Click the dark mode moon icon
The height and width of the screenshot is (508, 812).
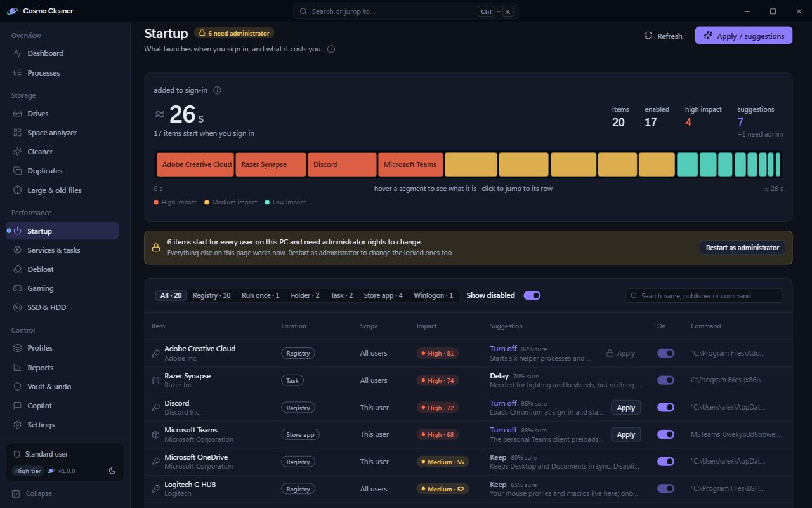pyautogui.click(x=112, y=471)
